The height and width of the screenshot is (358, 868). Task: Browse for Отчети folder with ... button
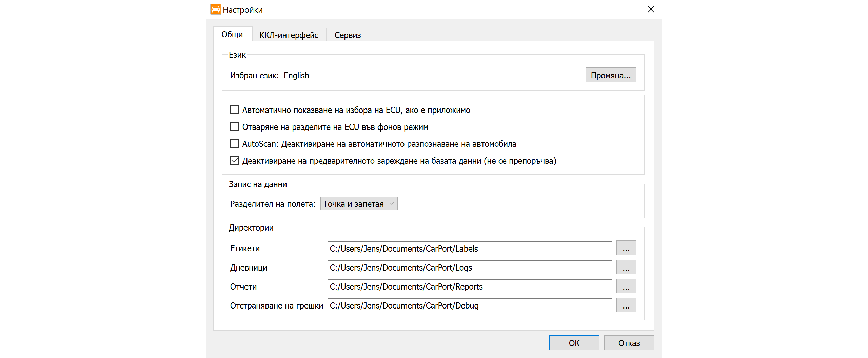point(626,286)
